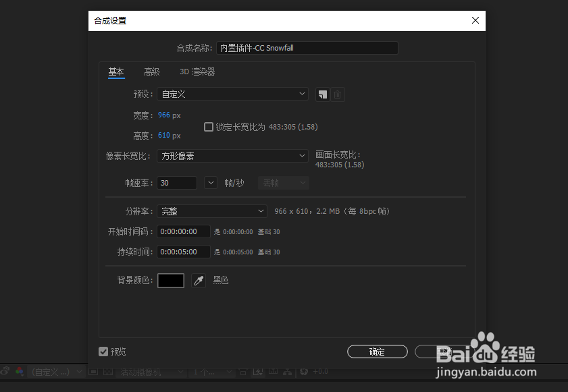Image resolution: width=568 pixels, height=392 pixels.
Task: Confirm with the 确定 button
Action: tap(377, 352)
